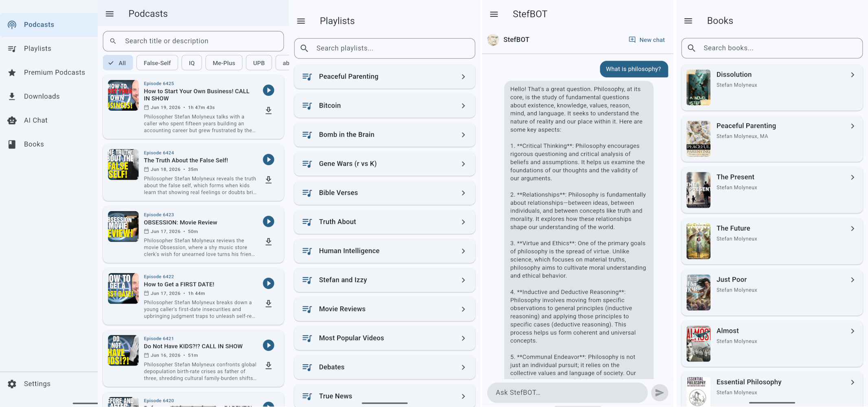Open Dissolution book via its chevron

(853, 75)
